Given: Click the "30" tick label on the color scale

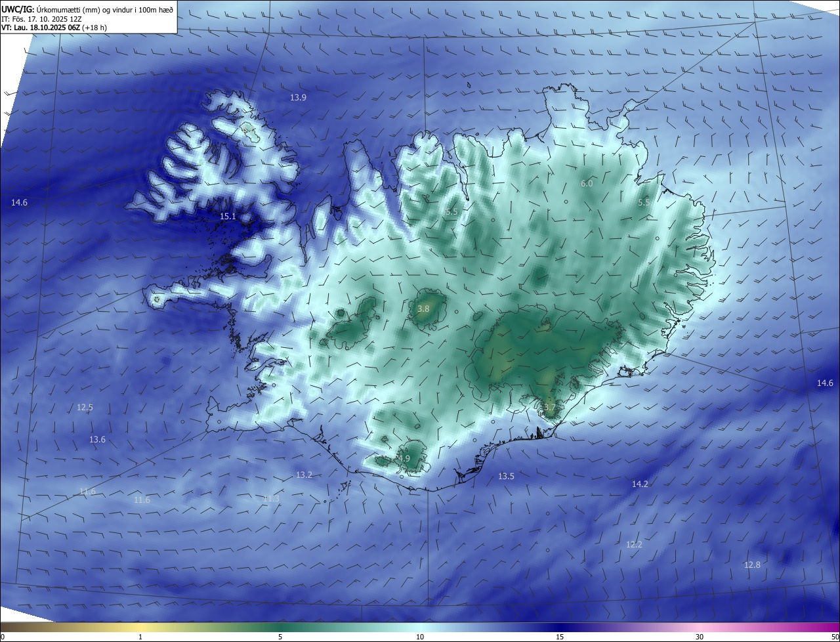Looking at the screenshot, I should coord(700,637).
